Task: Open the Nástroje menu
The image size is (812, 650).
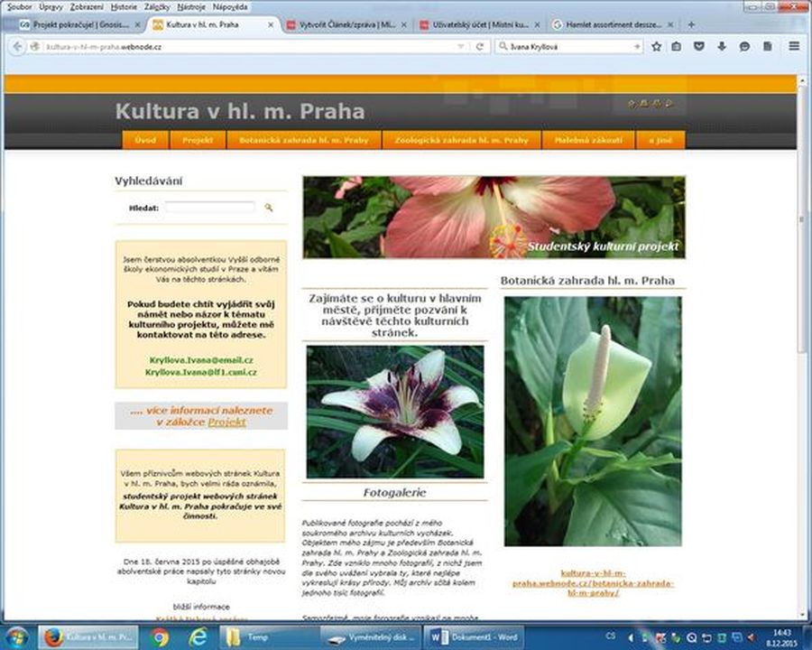Action: pyautogui.click(x=190, y=6)
